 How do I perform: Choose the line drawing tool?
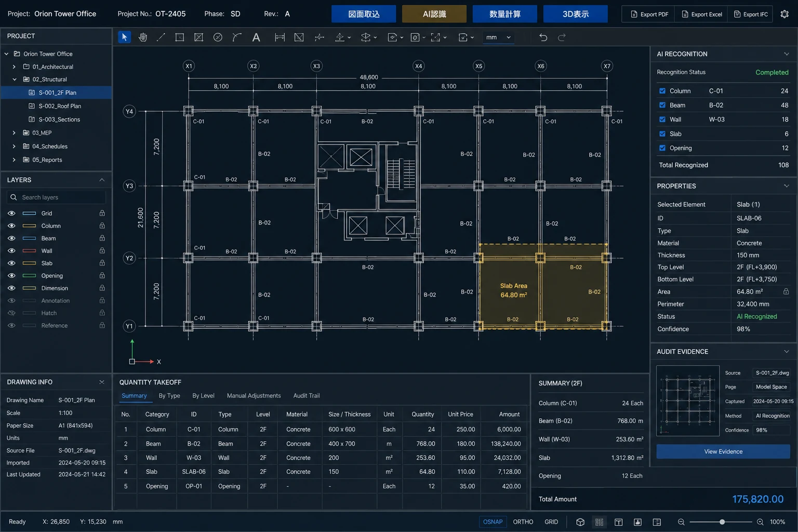coord(161,37)
